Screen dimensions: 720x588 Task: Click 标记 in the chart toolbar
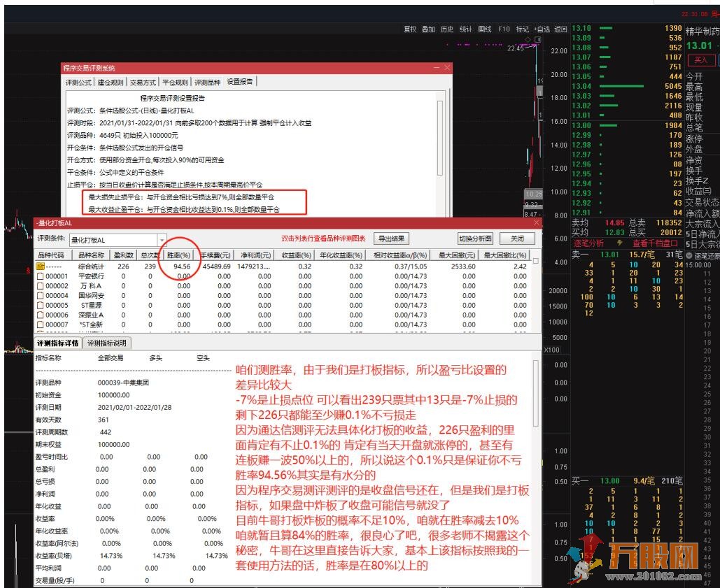point(523,29)
